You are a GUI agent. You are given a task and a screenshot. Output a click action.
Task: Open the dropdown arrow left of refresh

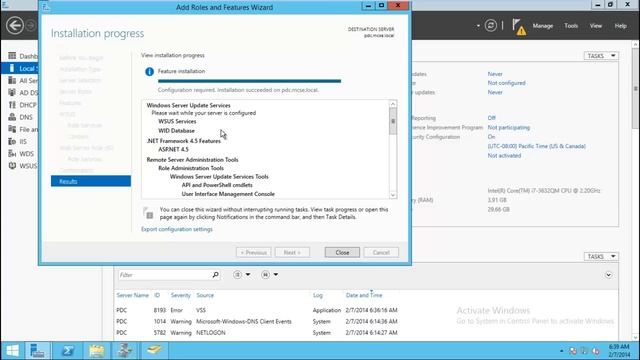click(x=478, y=26)
